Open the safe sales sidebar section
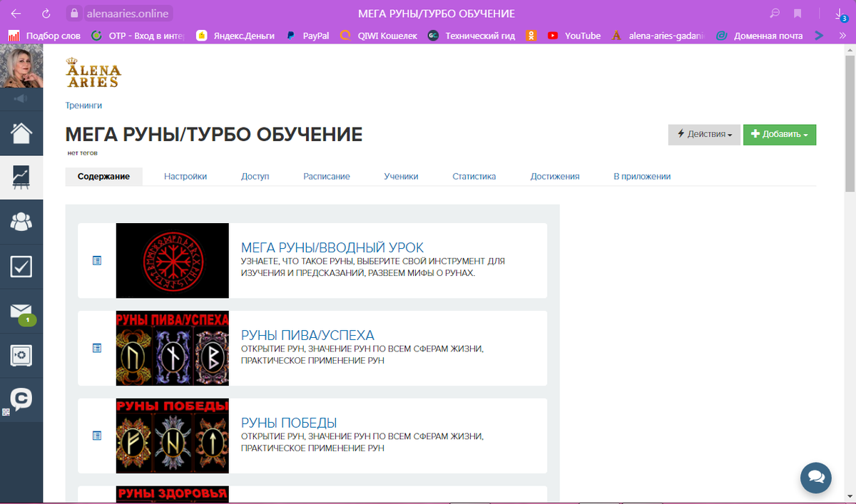Viewport: 856px width, 504px height. pos(21,355)
